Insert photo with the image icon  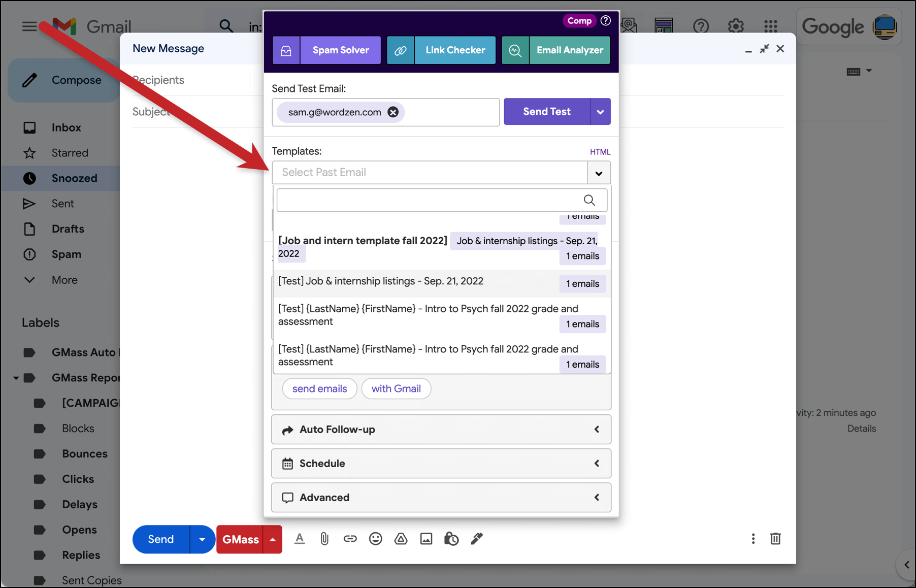[x=426, y=539]
